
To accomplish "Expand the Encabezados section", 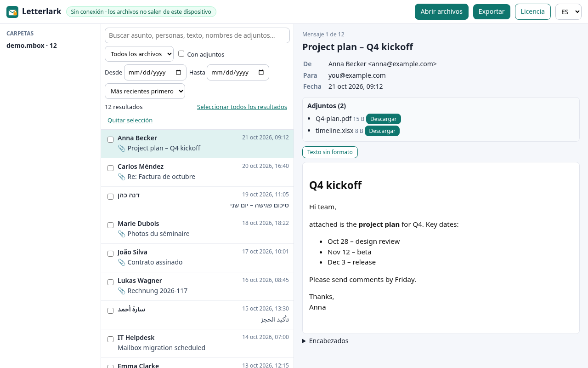I will point(325,341).
